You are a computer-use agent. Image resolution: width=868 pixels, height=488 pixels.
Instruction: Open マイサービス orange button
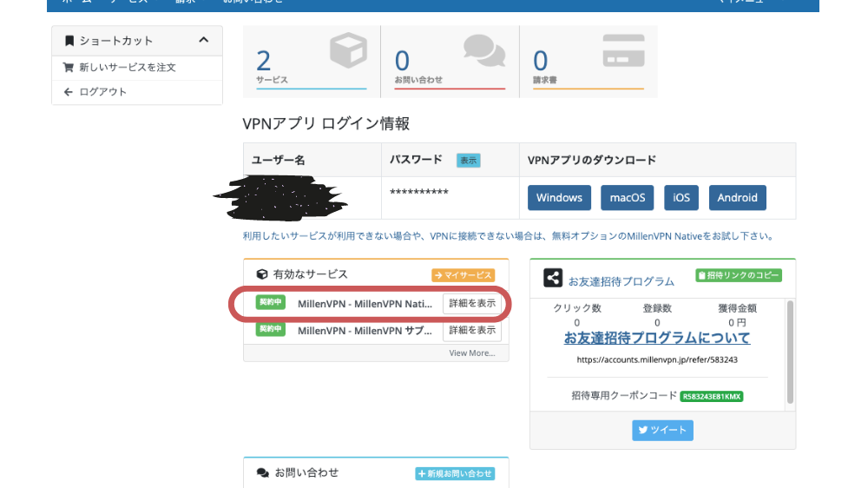(463, 275)
